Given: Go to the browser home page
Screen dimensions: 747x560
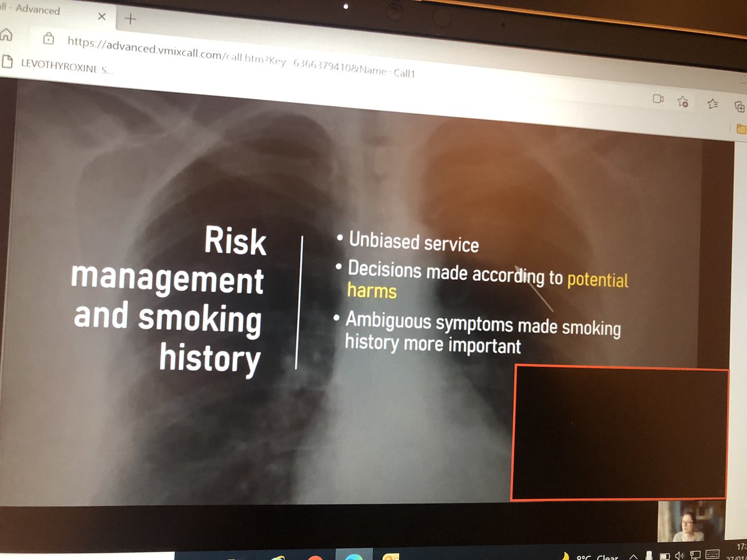Looking at the screenshot, I should coord(6,35).
